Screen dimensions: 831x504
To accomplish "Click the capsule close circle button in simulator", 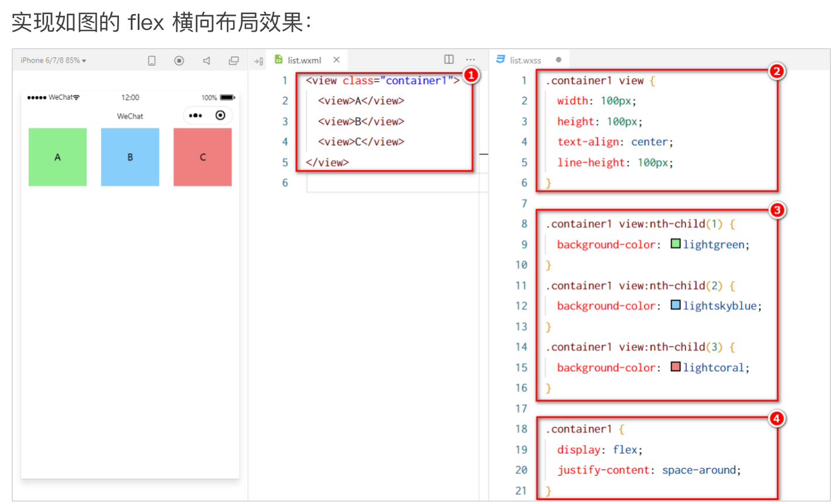I will (x=220, y=115).
